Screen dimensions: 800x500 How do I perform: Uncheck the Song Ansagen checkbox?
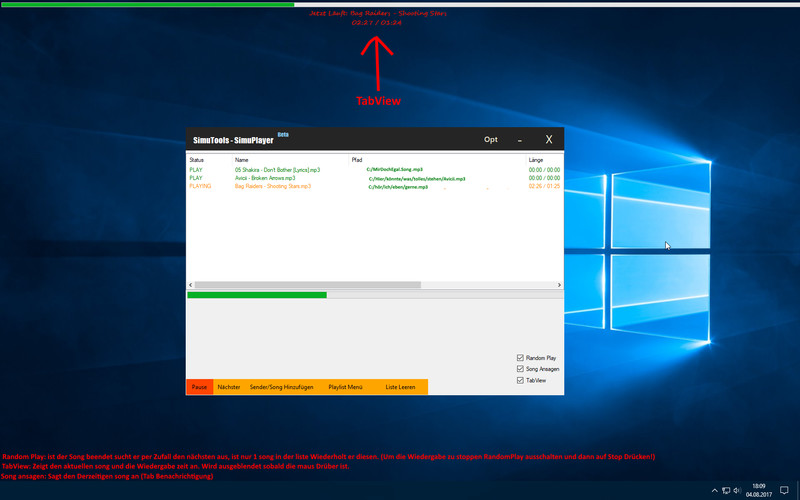(520, 369)
